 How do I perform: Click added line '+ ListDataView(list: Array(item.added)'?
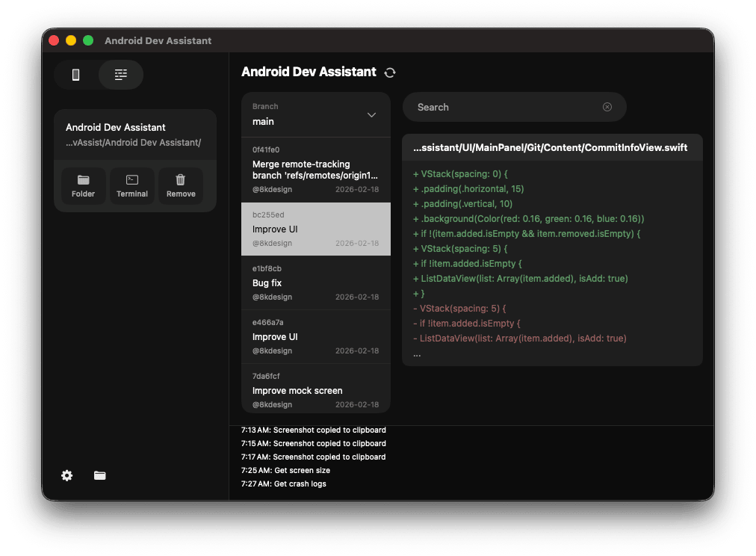tap(520, 278)
